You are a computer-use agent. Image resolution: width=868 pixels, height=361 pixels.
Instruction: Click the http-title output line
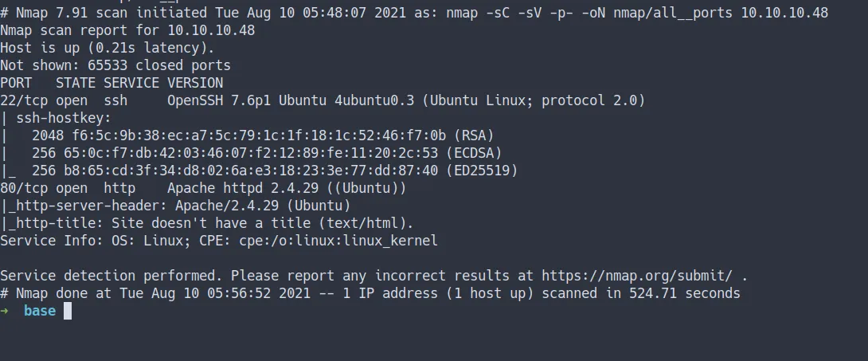207,223
